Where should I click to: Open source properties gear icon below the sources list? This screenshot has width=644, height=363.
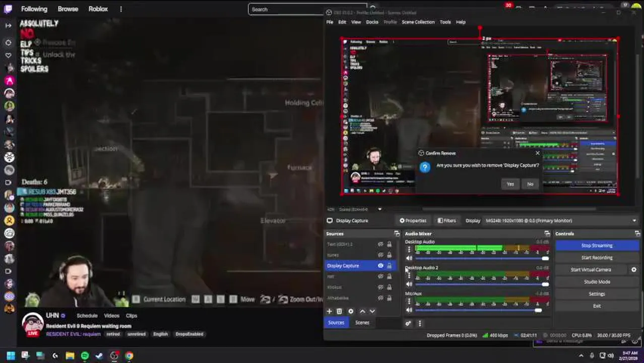(351, 312)
